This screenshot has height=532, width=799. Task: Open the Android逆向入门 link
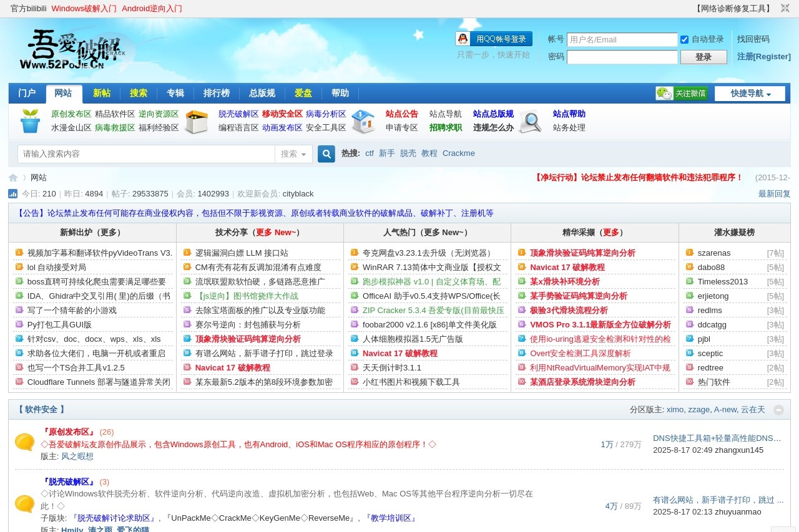[x=152, y=8]
